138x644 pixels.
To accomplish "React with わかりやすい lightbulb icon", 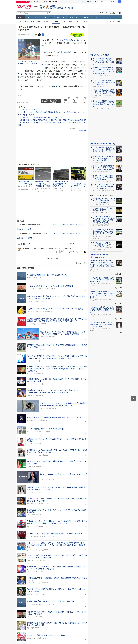I will tap(74, 100).
